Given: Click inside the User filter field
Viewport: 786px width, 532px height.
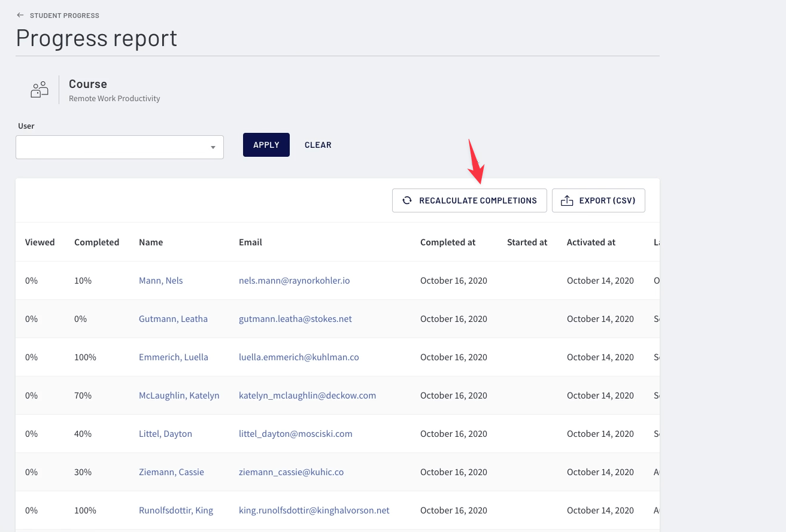Looking at the screenshot, I should coord(111,147).
